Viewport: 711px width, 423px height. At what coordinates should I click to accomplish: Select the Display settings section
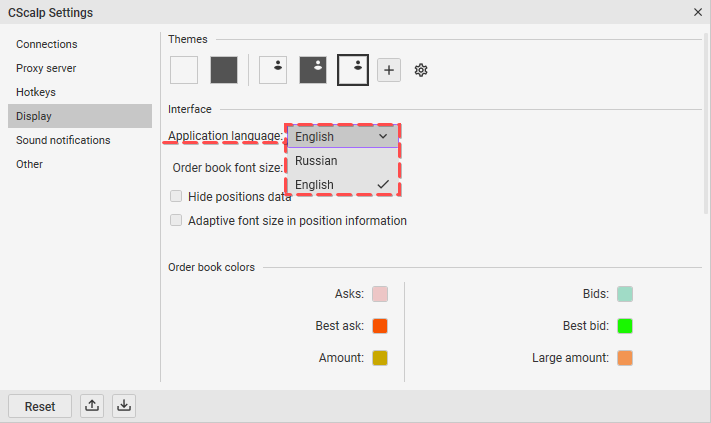tap(80, 116)
